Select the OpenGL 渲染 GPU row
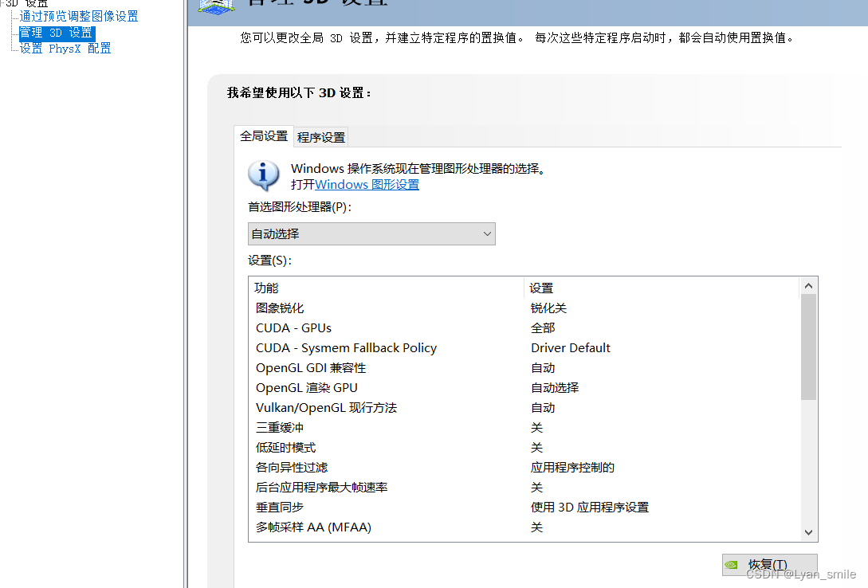 pos(524,388)
